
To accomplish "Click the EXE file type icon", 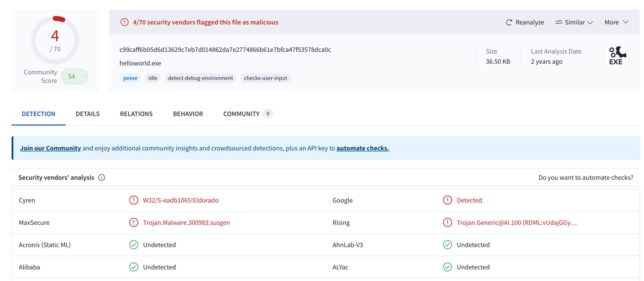I will (616, 56).
